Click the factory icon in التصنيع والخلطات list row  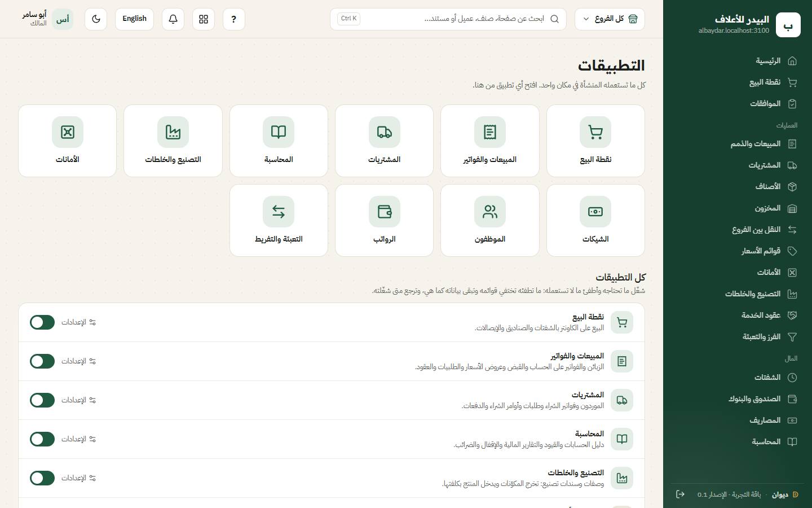tap(622, 478)
